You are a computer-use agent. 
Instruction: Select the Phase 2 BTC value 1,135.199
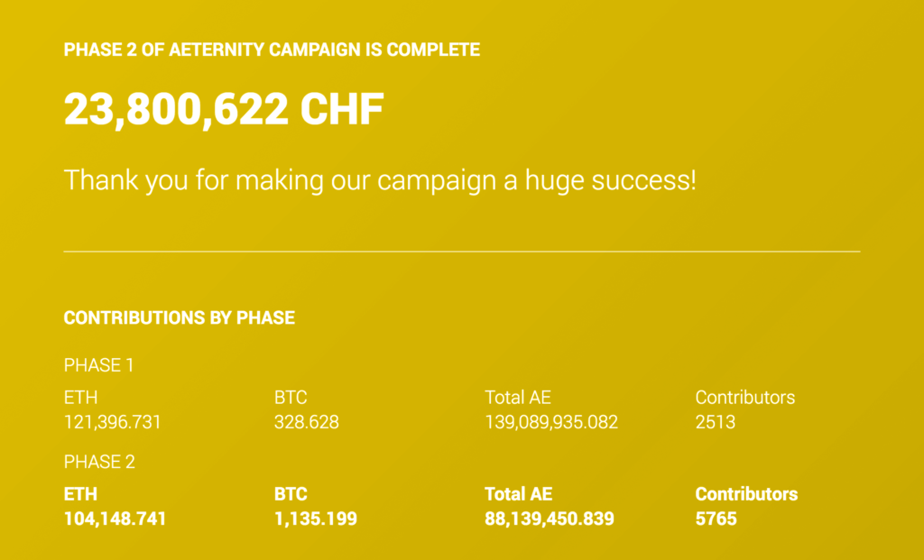(x=315, y=519)
